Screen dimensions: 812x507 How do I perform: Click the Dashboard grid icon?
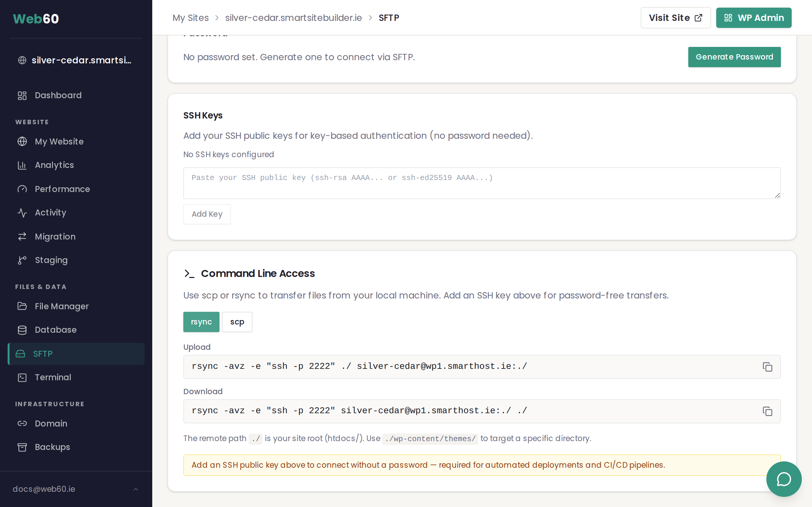tap(22, 96)
